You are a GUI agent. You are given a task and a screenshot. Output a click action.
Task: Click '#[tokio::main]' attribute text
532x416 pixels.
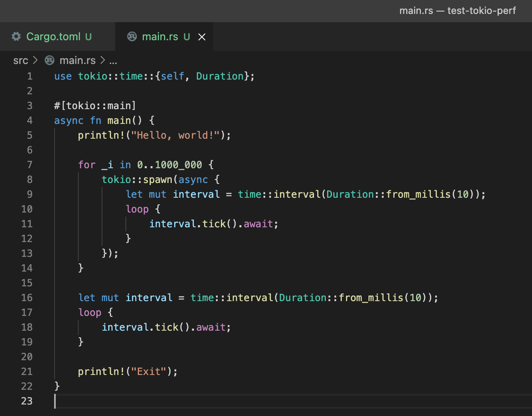coord(95,106)
